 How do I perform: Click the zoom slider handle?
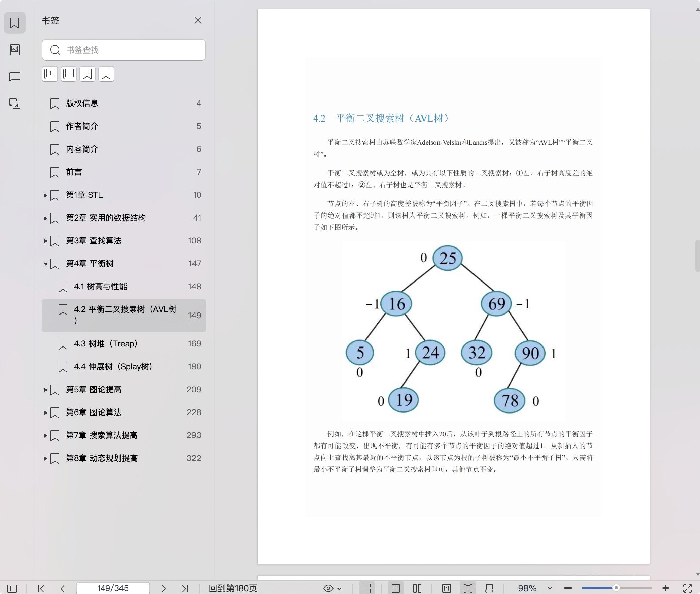point(616,588)
